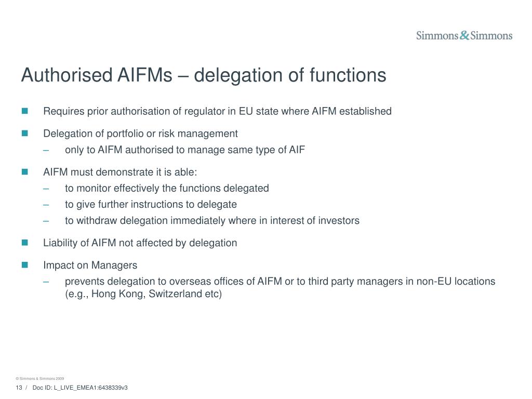Image resolution: width=532 pixels, height=399 pixels.
Task: Click the "© Simmons & Simmons 2009" copyright notice
Action: [x=40, y=379]
